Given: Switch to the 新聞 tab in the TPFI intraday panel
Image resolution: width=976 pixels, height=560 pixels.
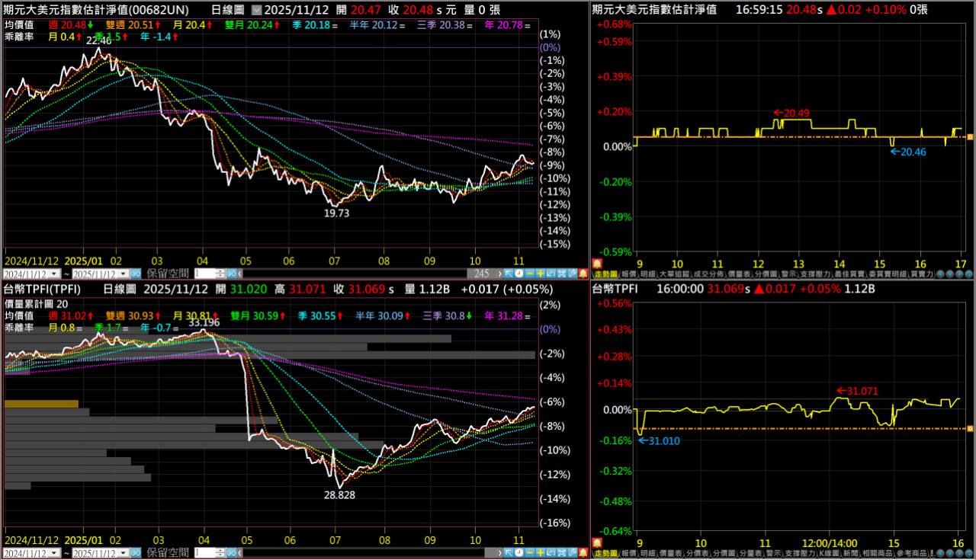Looking at the screenshot, I should click(x=850, y=553).
